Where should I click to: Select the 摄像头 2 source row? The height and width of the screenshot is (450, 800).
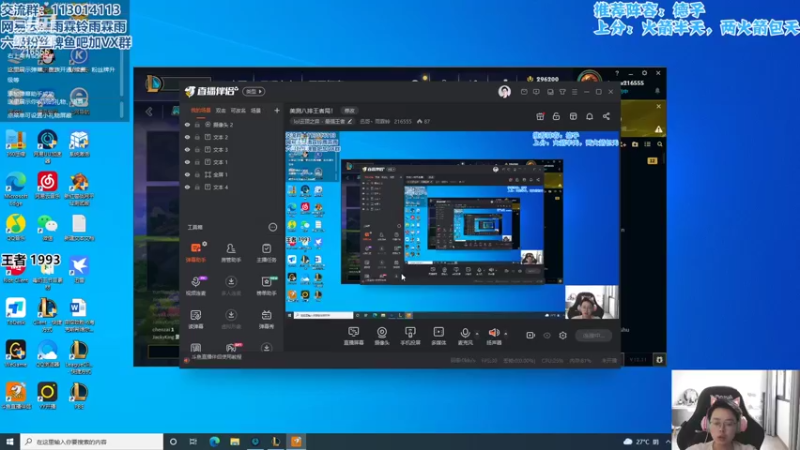click(232, 124)
